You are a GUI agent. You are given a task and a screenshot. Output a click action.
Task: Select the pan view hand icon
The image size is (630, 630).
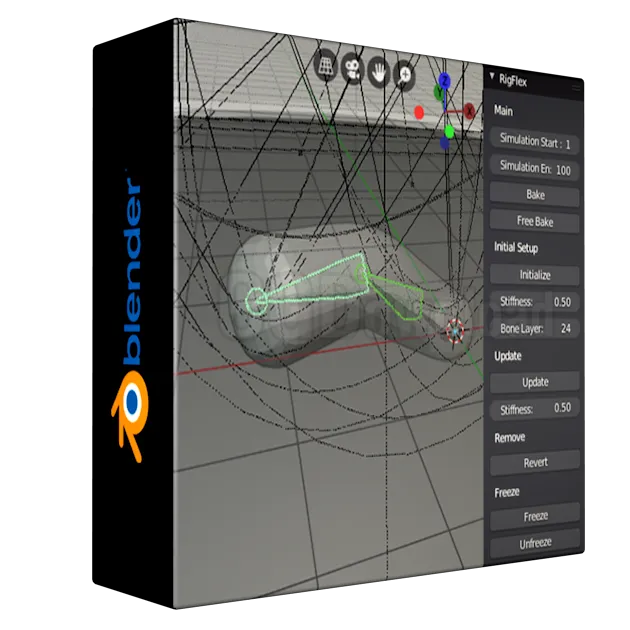[378, 73]
